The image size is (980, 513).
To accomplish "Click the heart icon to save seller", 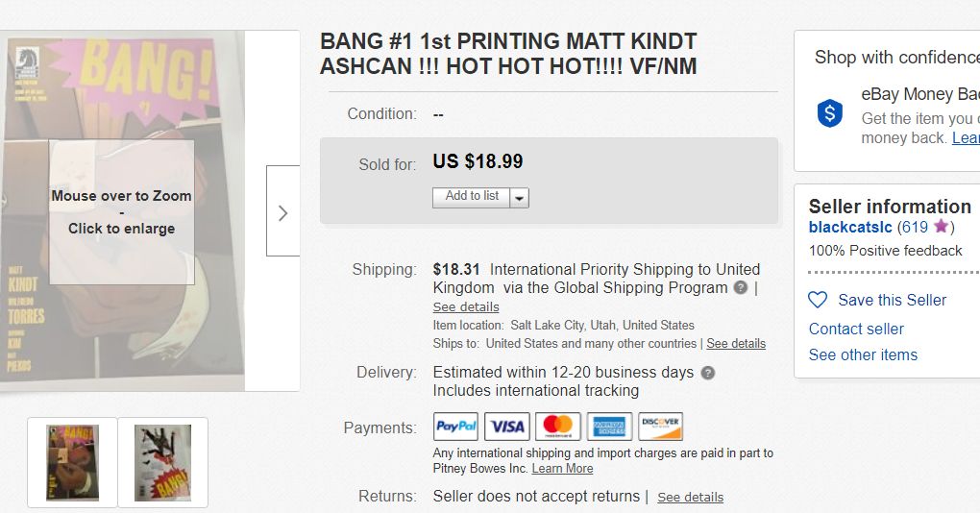I will [818, 301].
